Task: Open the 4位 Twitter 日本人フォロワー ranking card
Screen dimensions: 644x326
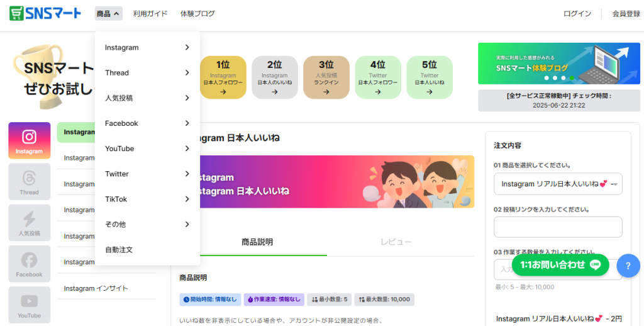Action: (378, 77)
